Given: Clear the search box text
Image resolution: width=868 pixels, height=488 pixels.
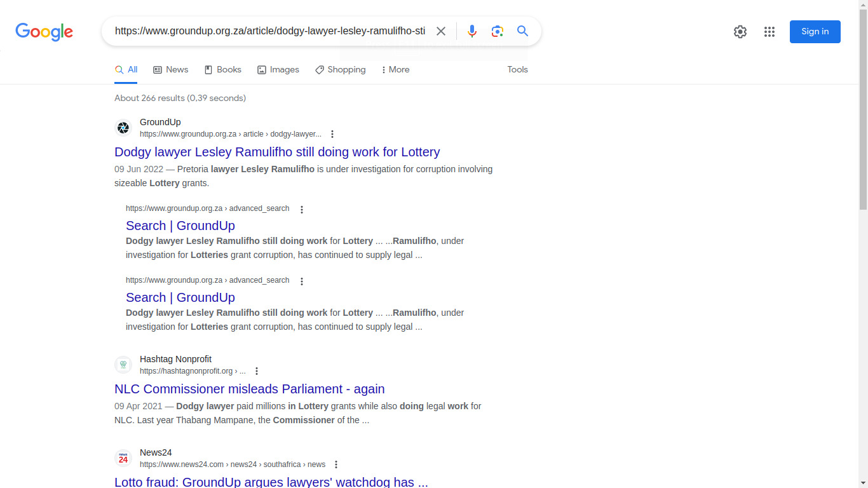Looking at the screenshot, I should click(441, 31).
